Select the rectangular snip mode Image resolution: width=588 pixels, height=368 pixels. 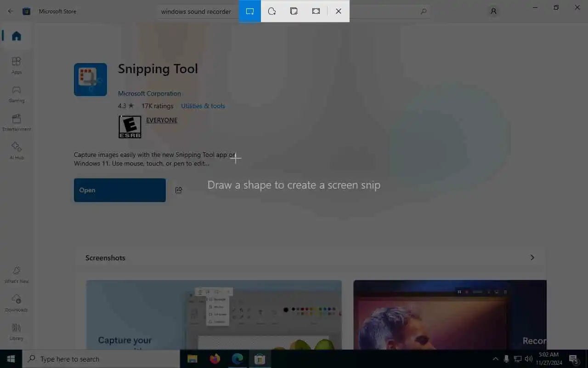pyautogui.click(x=250, y=11)
